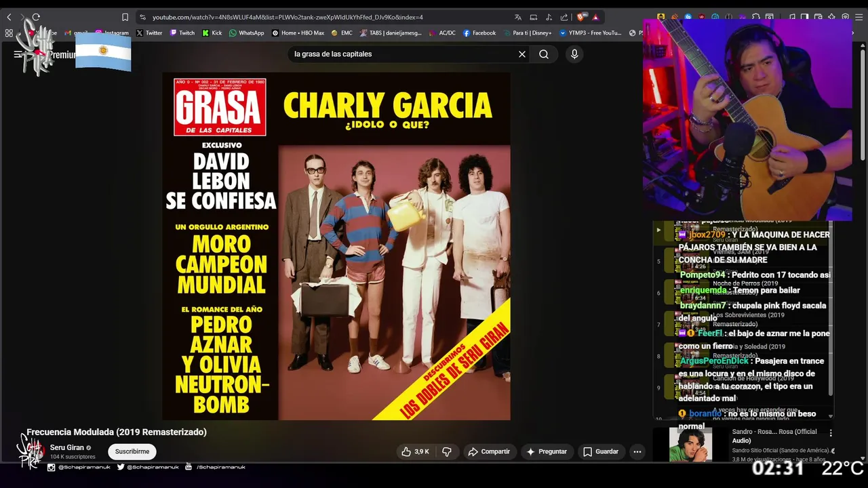
Task: Play Noche de Perros playlist item 6
Action: click(741, 293)
